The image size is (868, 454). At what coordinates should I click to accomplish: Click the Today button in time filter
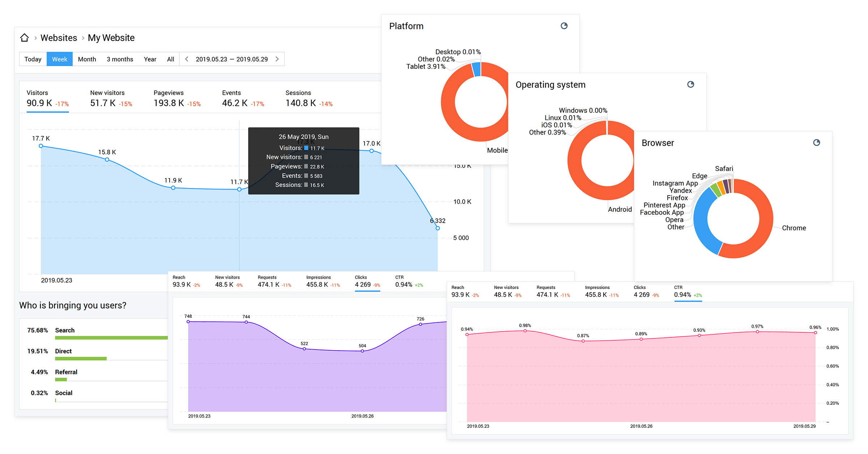coord(32,60)
